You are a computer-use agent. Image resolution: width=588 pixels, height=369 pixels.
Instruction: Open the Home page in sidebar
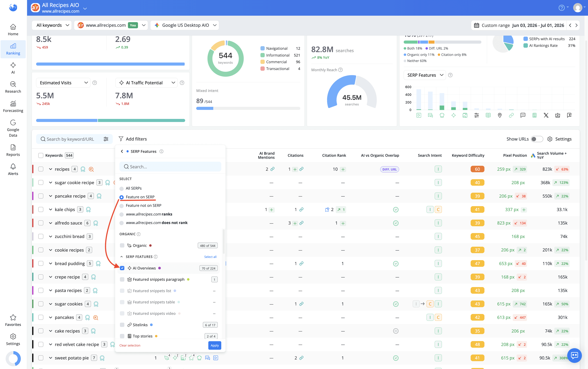[x=13, y=30]
